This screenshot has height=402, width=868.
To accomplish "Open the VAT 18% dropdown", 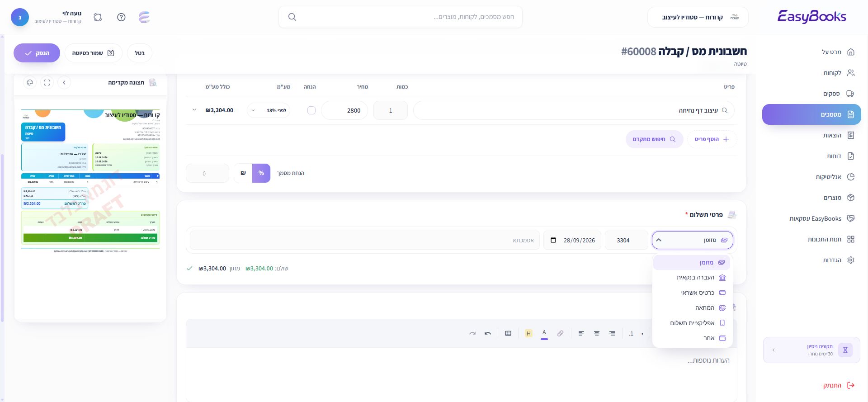I will [269, 110].
